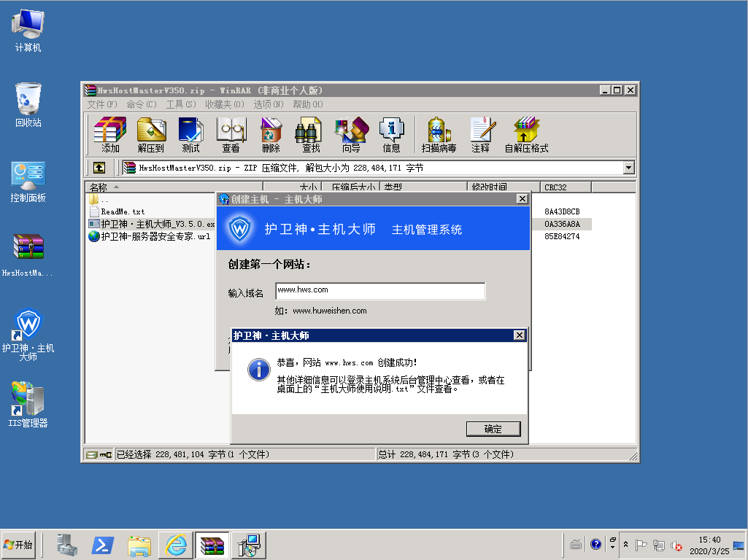Click the status bar drive-key icon
Viewport: 748px width, 560px height.
tap(99, 455)
